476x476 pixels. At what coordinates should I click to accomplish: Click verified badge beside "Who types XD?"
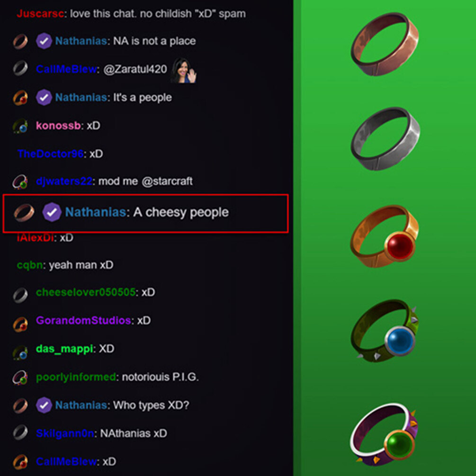[44, 405]
